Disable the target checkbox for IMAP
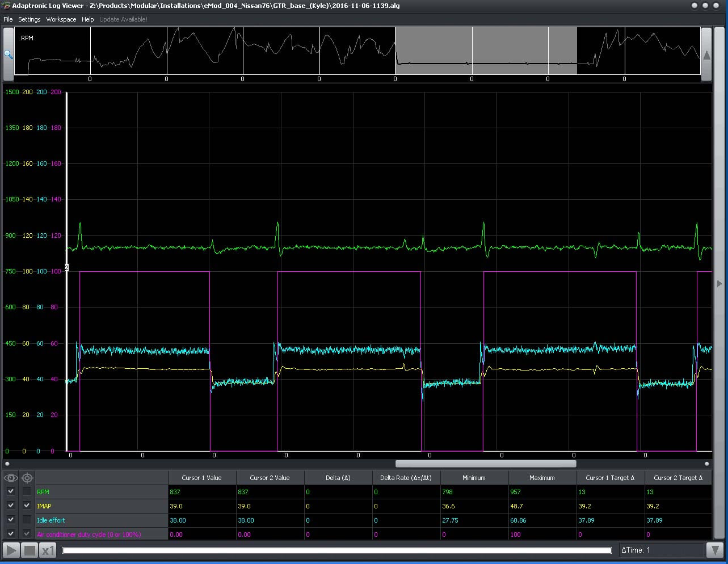Viewport: 728px width, 564px height. [x=27, y=506]
